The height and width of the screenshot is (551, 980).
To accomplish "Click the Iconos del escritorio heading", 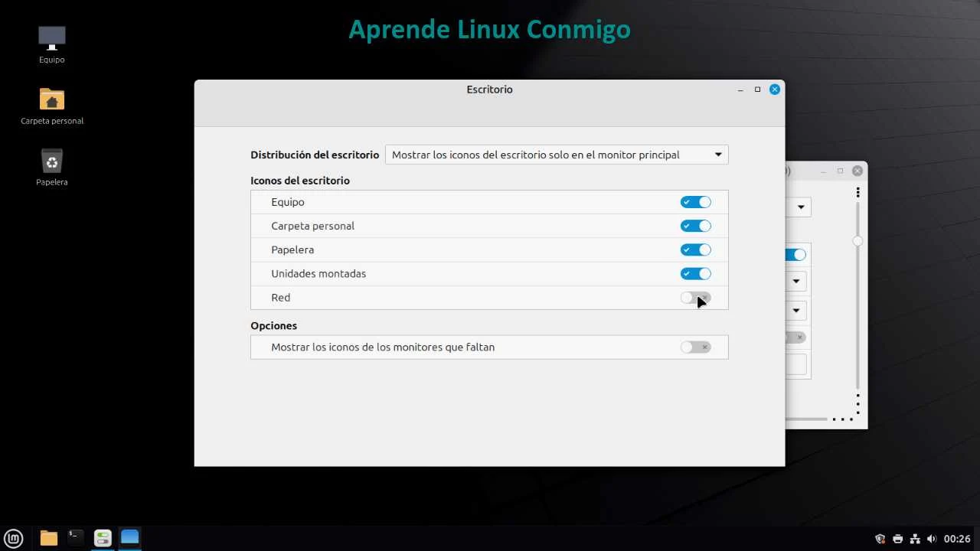I will click(300, 181).
